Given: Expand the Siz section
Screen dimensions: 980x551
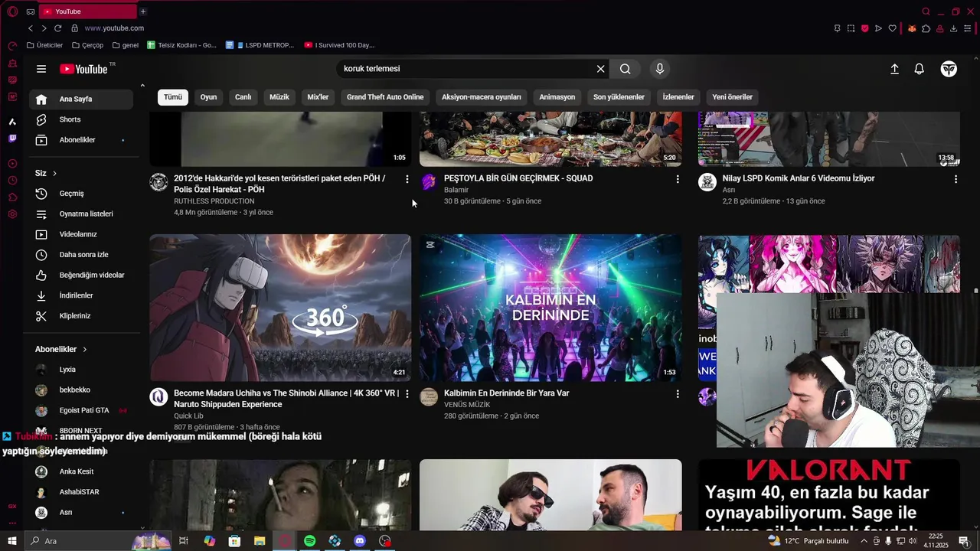Looking at the screenshot, I should click(46, 173).
